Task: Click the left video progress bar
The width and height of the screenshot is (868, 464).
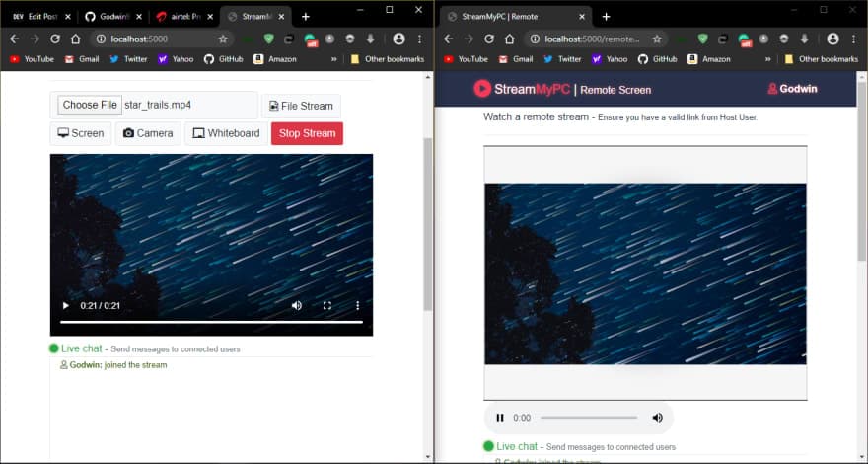Action: coord(211,322)
